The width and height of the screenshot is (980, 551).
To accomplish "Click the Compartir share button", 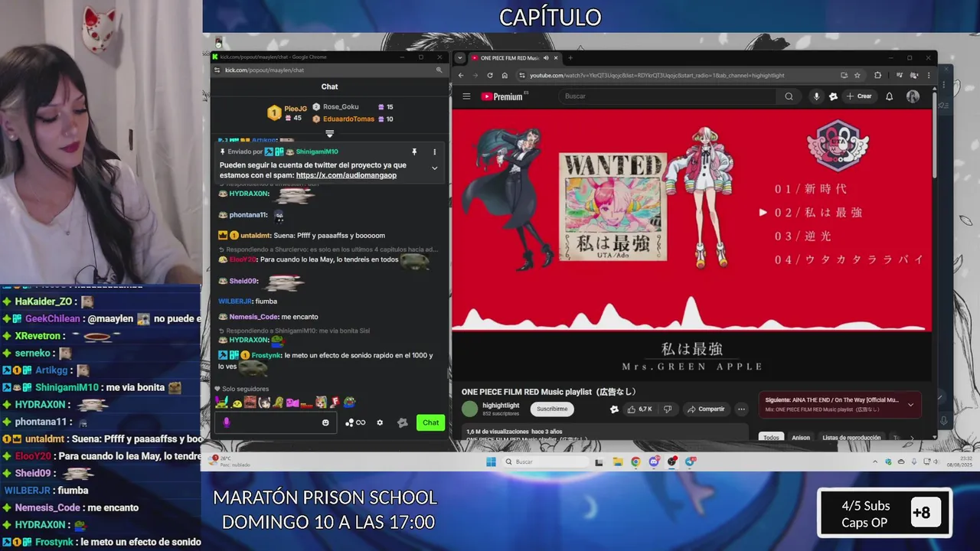I will pos(705,409).
